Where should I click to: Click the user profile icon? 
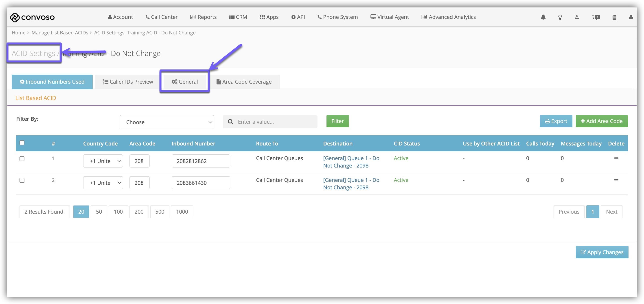coord(631,17)
